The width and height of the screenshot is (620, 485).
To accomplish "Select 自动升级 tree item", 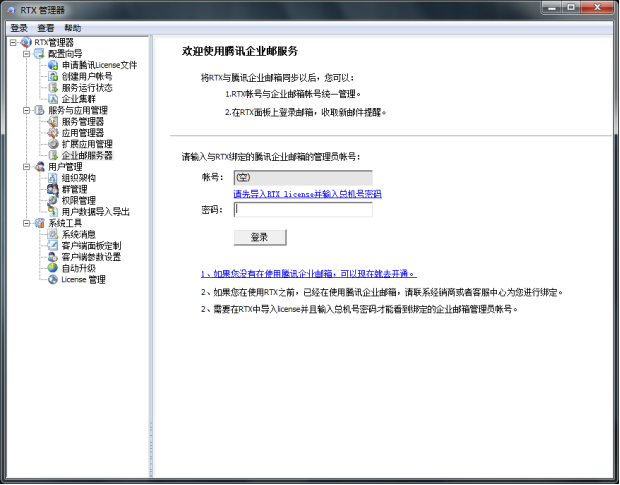I will click(79, 268).
